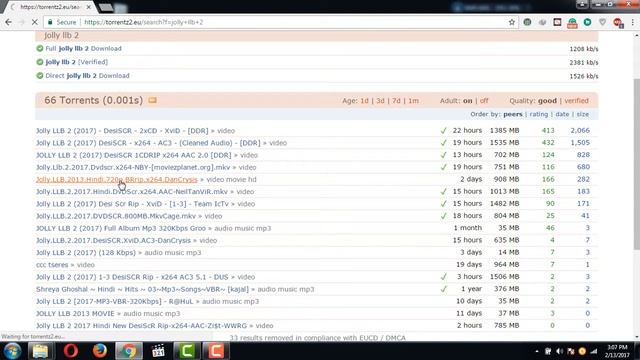Open the Chrome three-dot menu
The image size is (640, 360).
tap(633, 22)
